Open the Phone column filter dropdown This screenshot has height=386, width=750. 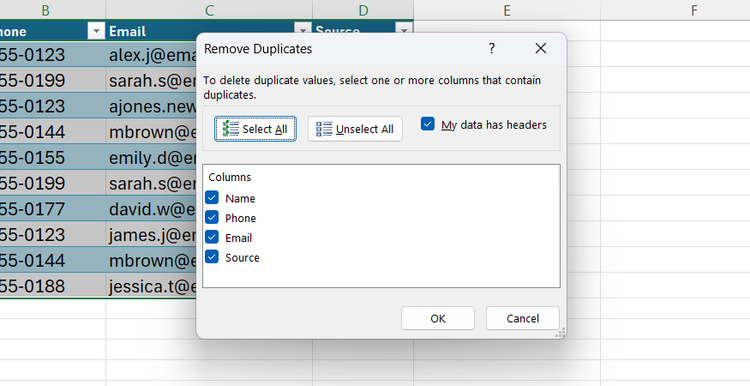click(x=96, y=32)
